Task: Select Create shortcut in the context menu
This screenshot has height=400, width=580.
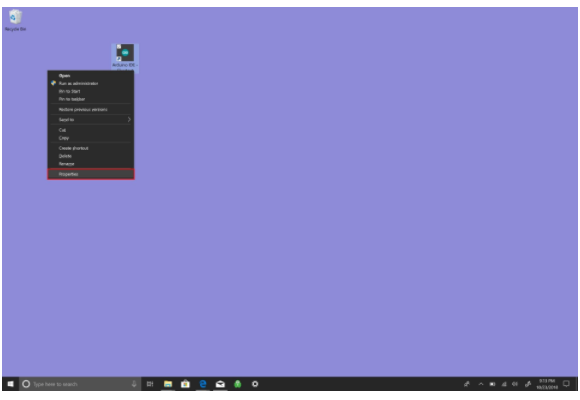Action: coord(91,148)
